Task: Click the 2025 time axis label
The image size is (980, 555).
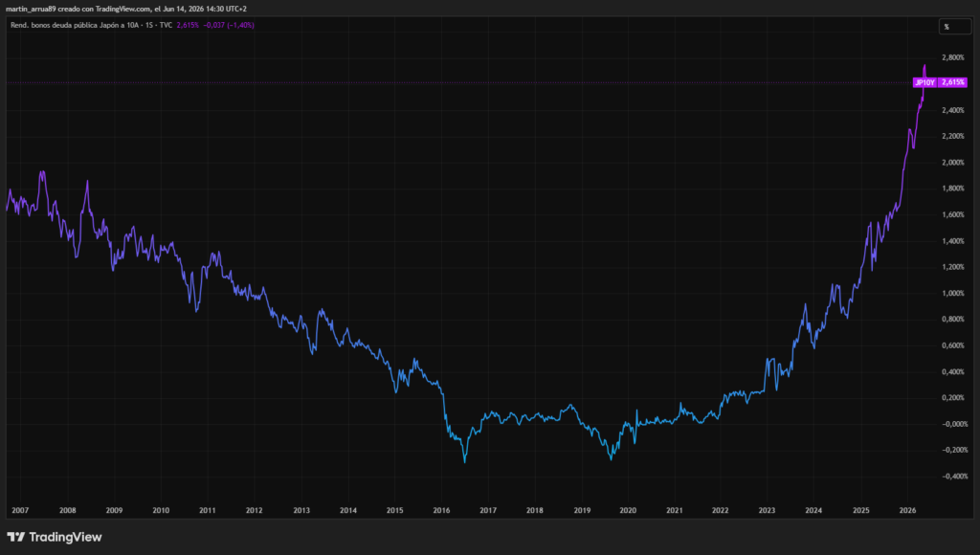Action: pos(860,511)
